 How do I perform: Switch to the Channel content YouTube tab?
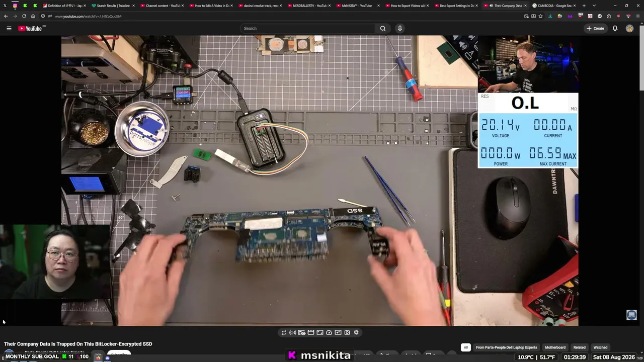coord(162,6)
